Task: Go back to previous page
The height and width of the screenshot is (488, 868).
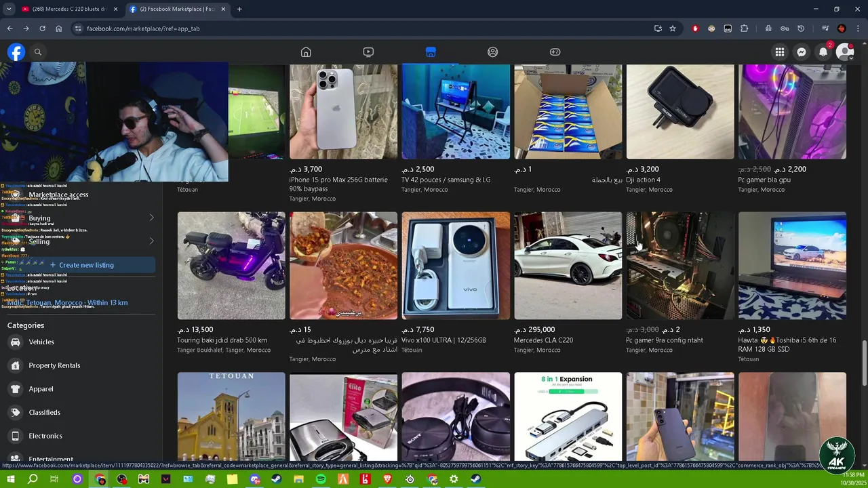Action: point(9,28)
